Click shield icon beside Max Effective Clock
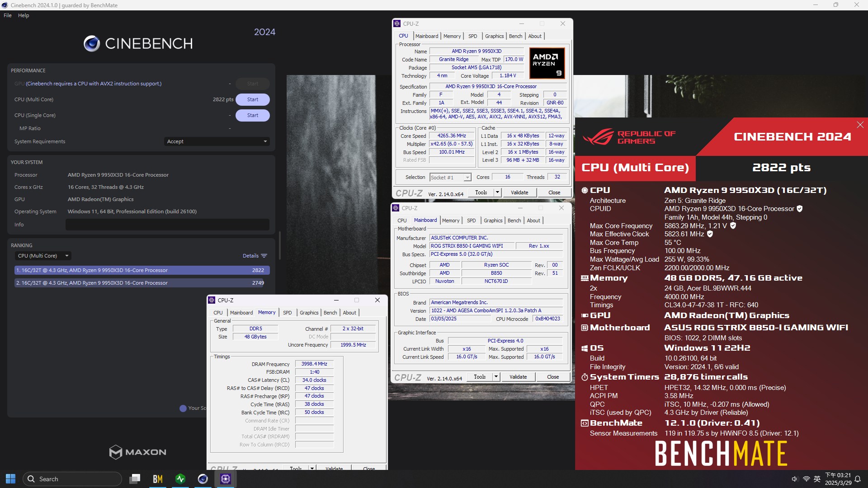This screenshot has width=868, height=488. pos(710,234)
